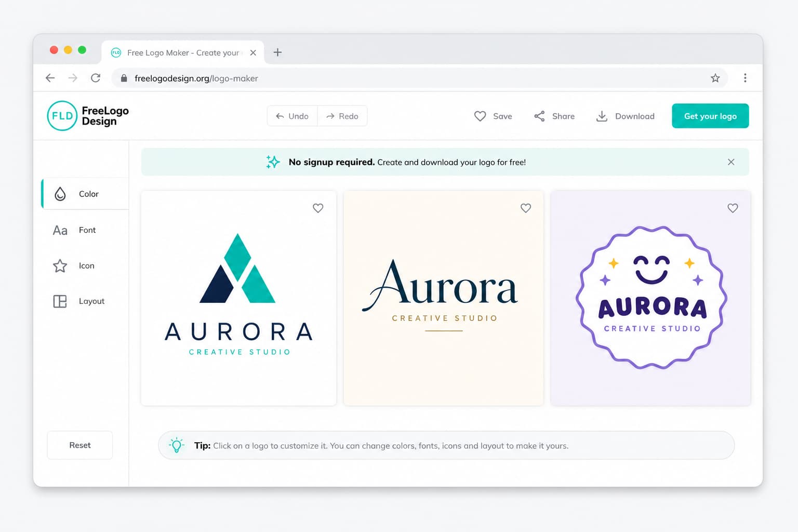This screenshot has width=798, height=532.
Task: Open the Color panel droplet icon
Action: (60, 194)
